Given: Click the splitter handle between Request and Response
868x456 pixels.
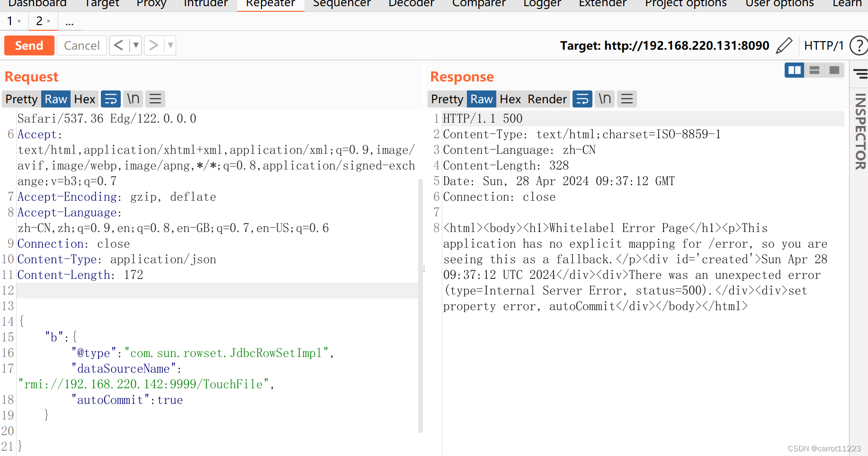Looking at the screenshot, I should pos(424,268).
